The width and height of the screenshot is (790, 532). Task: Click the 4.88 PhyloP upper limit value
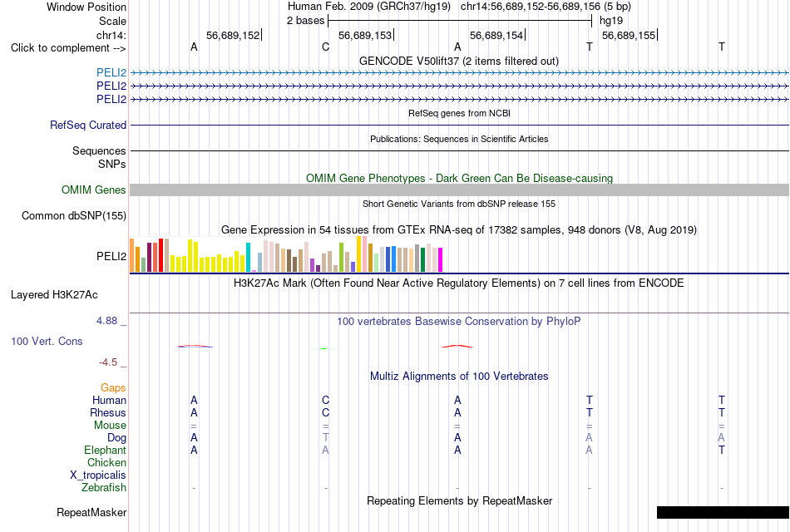pyautogui.click(x=106, y=320)
